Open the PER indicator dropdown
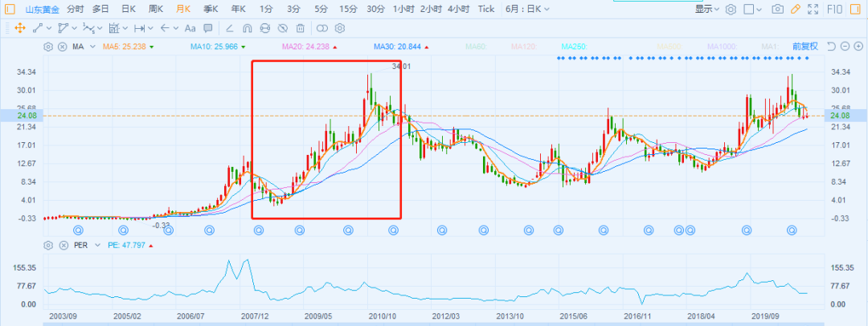 click(x=98, y=245)
